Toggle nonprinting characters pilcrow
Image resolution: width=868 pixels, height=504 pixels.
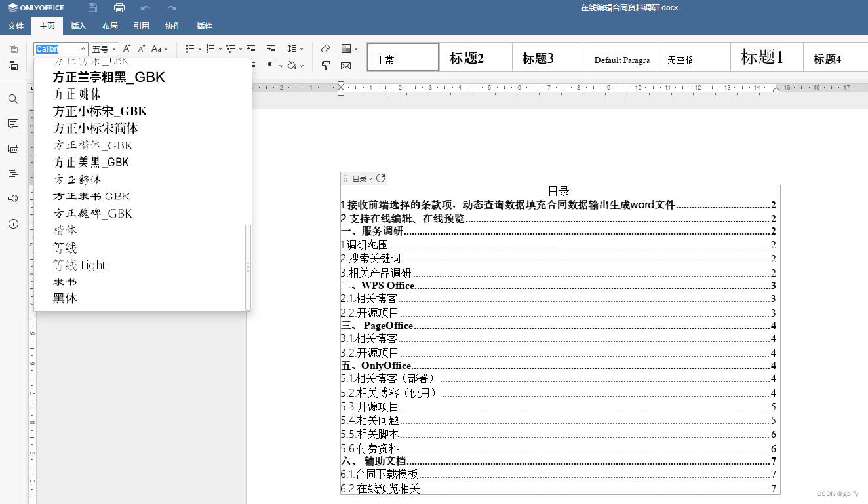271,66
